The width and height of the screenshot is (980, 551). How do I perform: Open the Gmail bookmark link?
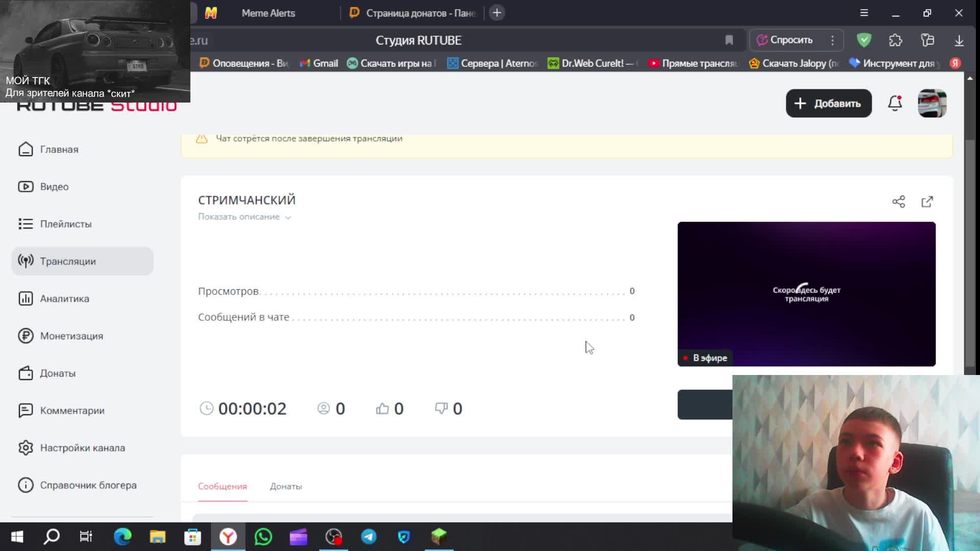tap(319, 63)
